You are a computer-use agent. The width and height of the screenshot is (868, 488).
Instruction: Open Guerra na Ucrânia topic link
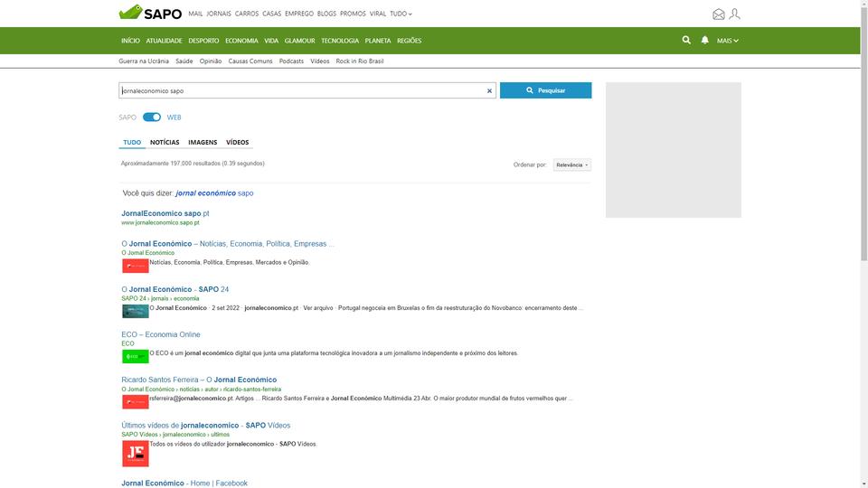tap(144, 61)
